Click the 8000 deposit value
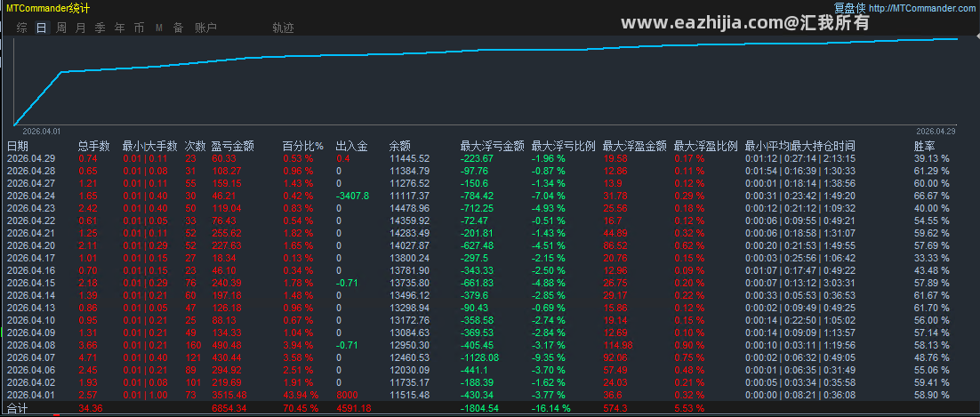This screenshot has height=417, width=980. tap(348, 395)
